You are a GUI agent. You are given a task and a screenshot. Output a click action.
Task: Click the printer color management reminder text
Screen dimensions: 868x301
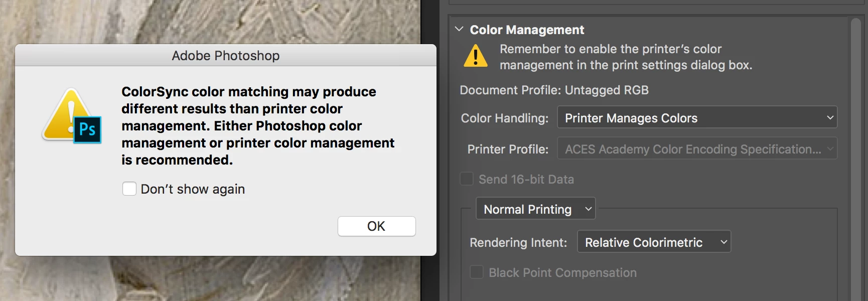[x=626, y=57]
